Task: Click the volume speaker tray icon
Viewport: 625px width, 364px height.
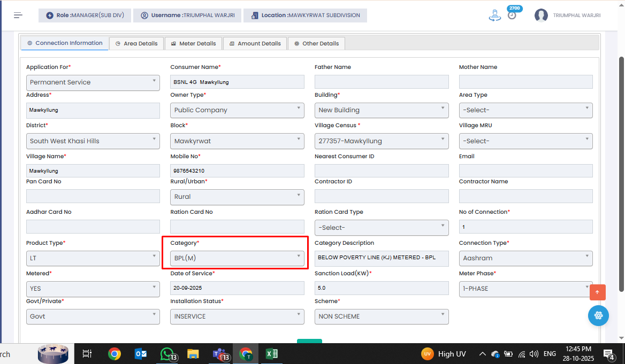Action: pyautogui.click(x=533, y=354)
